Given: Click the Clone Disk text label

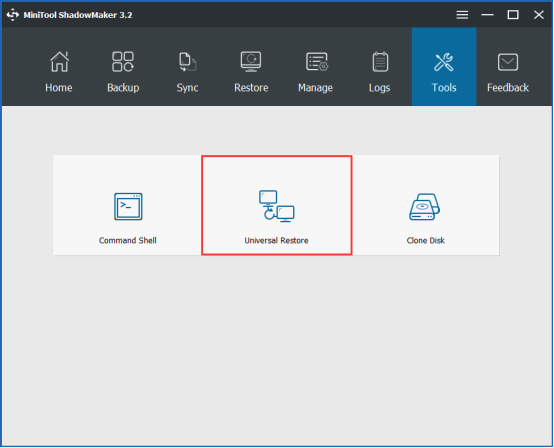Looking at the screenshot, I should [425, 241].
